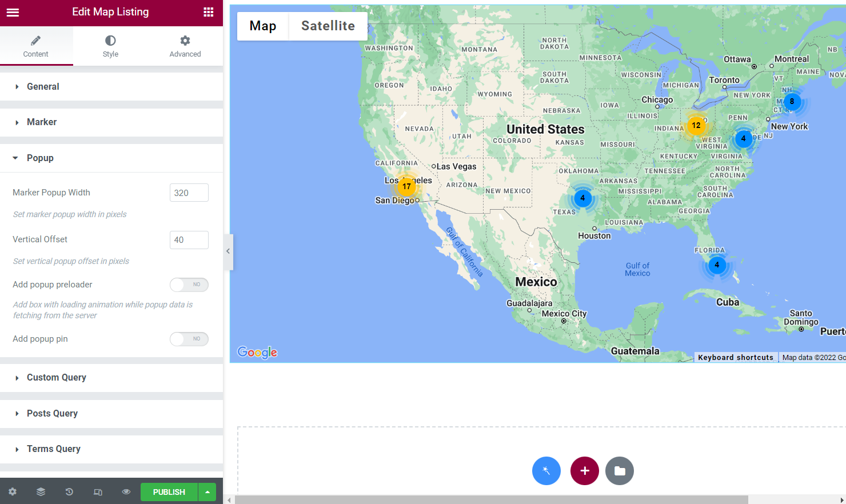
Task: Expand the Custom Query section
Action: [111, 378]
